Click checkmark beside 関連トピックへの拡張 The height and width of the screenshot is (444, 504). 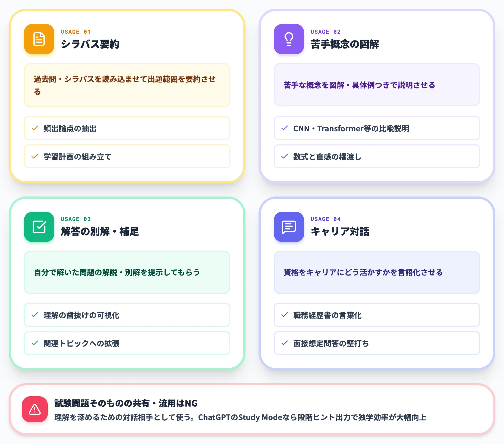coord(35,343)
